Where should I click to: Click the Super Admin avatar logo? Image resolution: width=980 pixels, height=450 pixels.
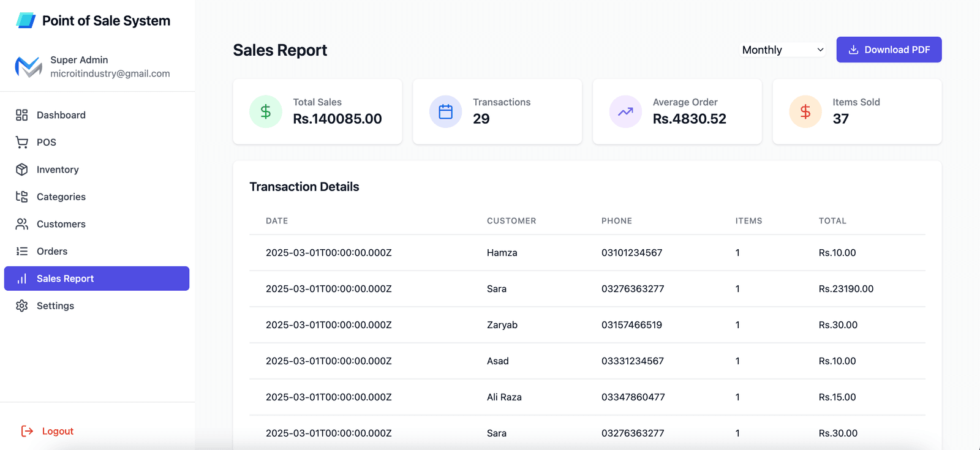(29, 67)
